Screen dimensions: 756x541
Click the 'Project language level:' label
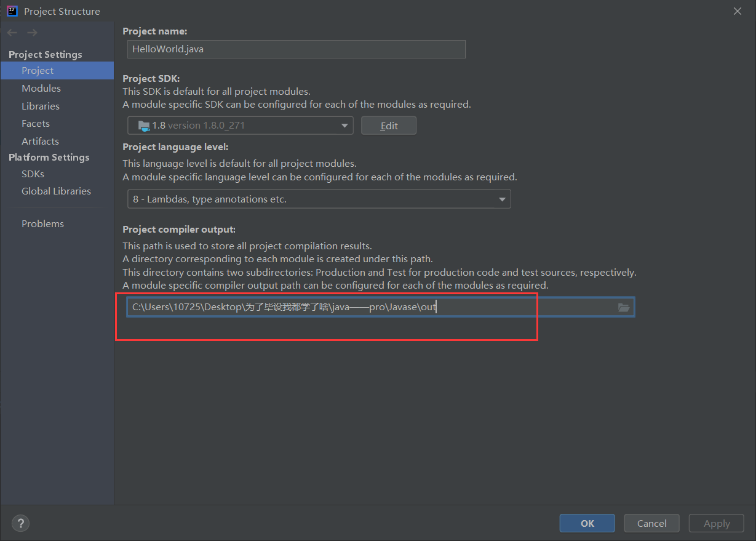[x=175, y=146]
